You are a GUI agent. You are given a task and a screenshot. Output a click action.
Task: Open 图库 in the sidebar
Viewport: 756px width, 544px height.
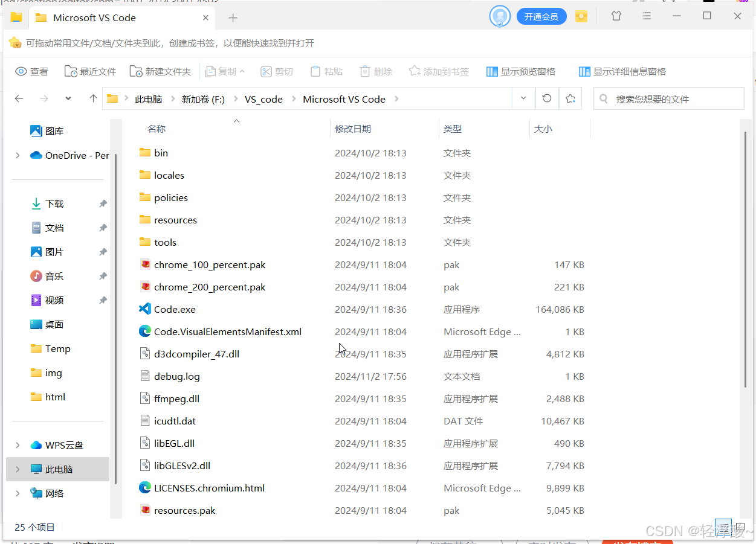click(47, 131)
